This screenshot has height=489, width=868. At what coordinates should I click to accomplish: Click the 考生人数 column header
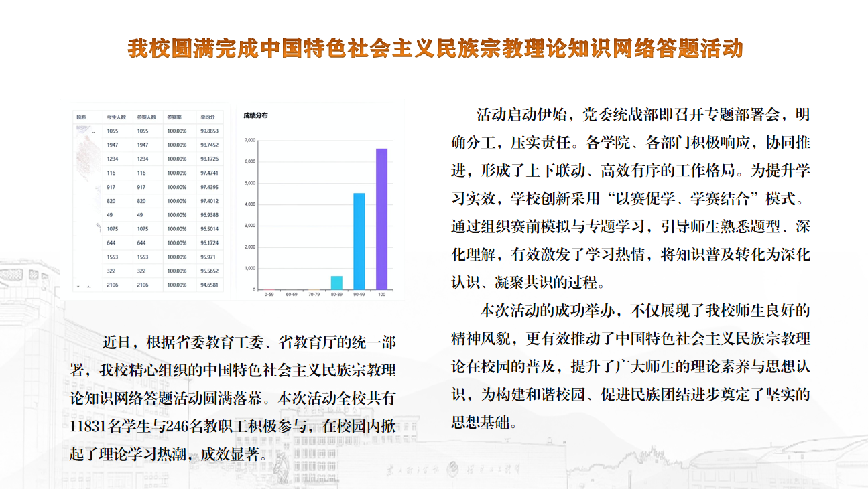coord(117,117)
